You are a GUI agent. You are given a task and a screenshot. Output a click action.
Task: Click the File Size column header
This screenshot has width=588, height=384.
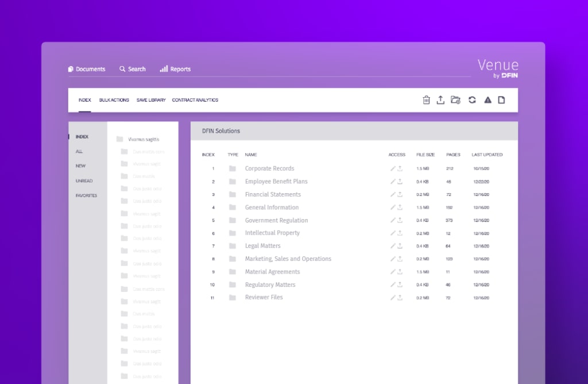coord(425,155)
